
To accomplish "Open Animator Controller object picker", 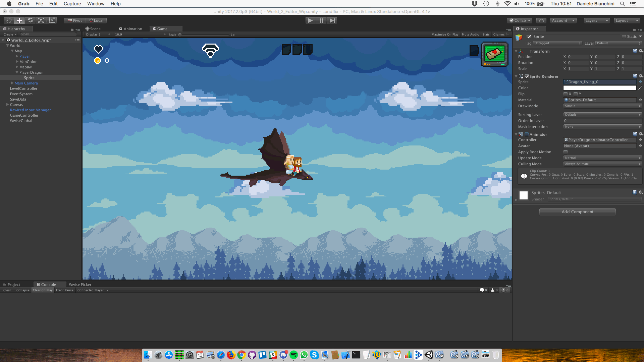I will coord(640,140).
